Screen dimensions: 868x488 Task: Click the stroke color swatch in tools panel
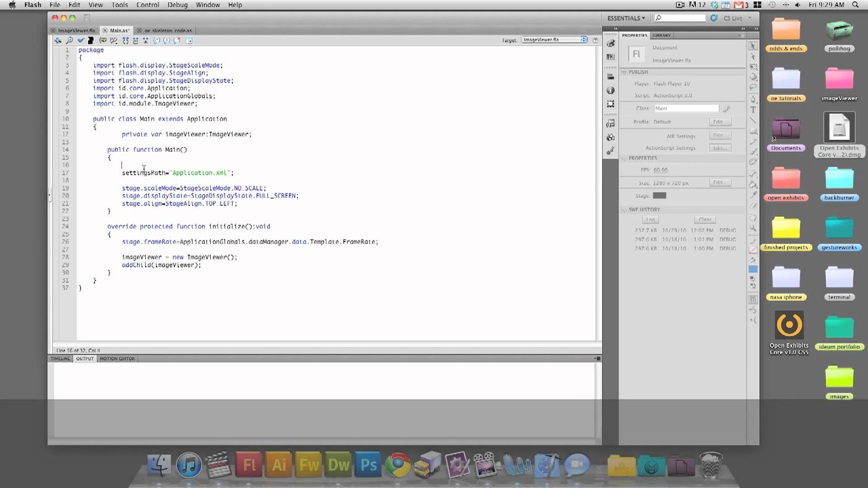(x=753, y=249)
